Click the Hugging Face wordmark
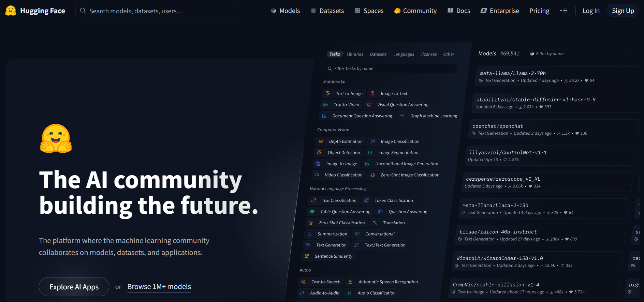This screenshot has width=644, height=302. tap(43, 11)
